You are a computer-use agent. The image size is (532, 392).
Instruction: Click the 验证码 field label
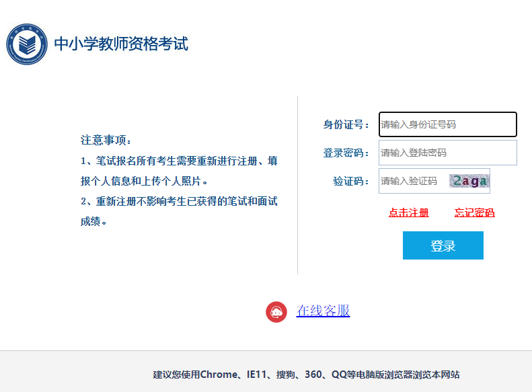click(x=350, y=181)
